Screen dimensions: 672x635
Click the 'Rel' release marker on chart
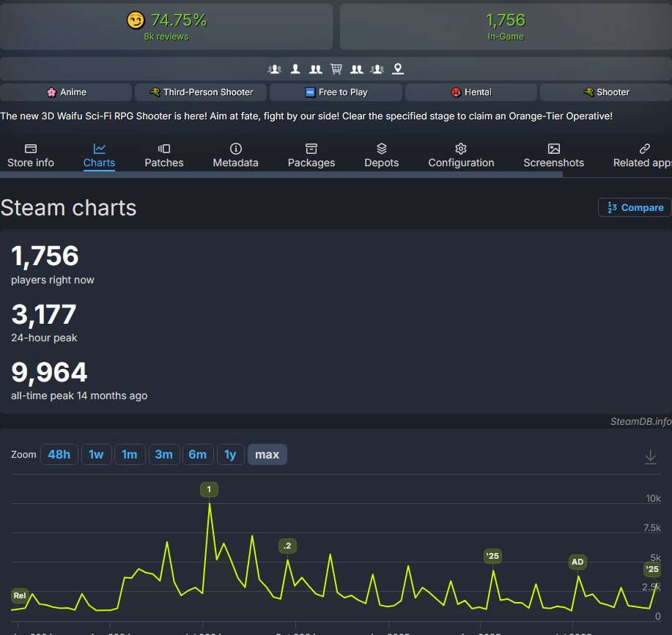click(20, 595)
